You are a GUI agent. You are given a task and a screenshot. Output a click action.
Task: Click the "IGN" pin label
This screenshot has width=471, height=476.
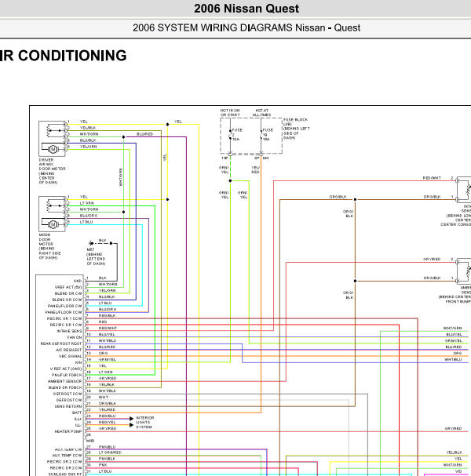78,362
